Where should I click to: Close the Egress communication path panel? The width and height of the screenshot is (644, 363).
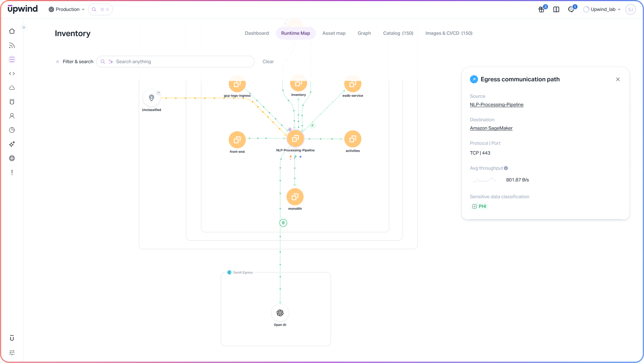tap(618, 79)
